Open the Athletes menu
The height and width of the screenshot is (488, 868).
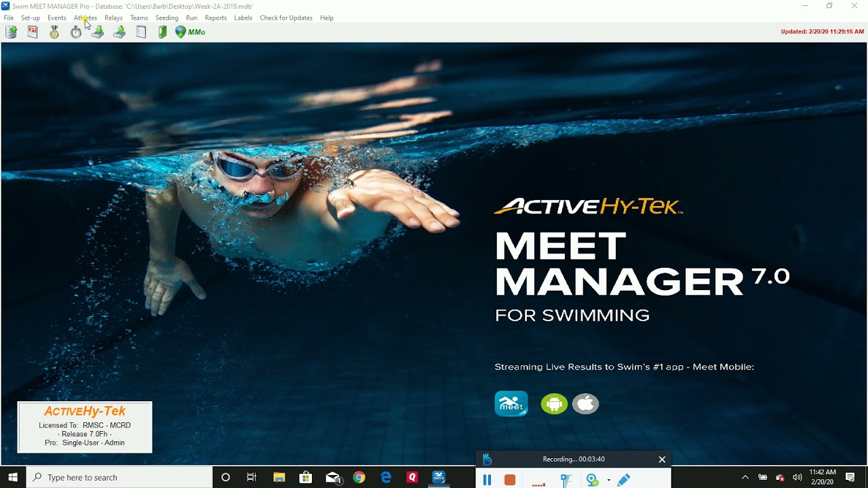(85, 18)
